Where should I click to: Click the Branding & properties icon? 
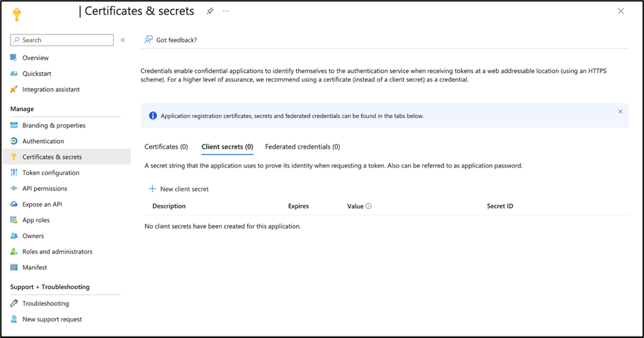[x=14, y=125]
